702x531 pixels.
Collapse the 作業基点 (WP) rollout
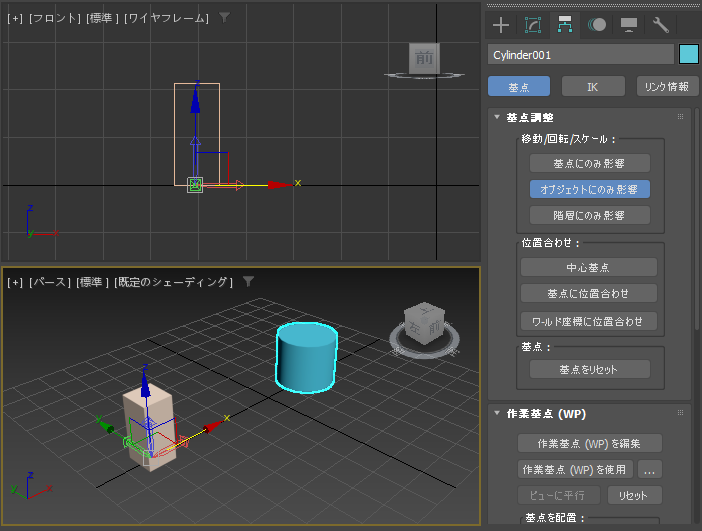497,413
